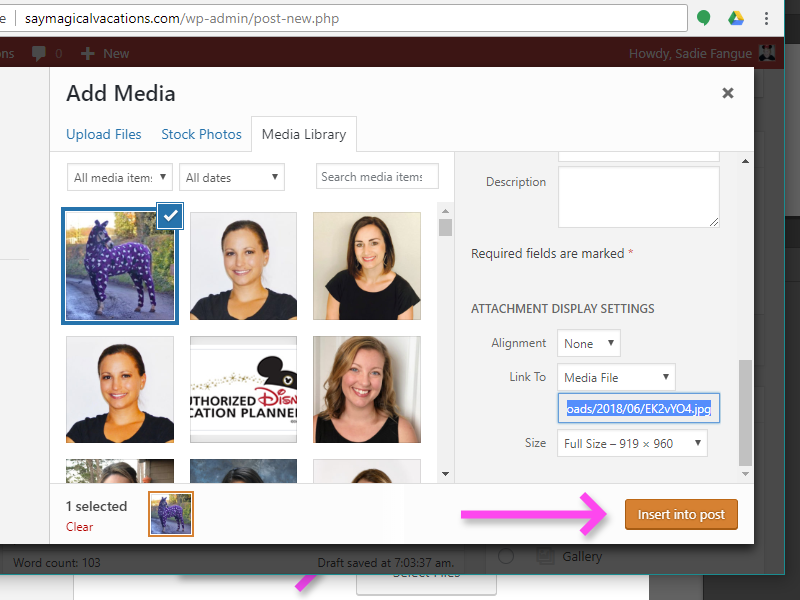
Task: Click in the Description text area
Action: (x=639, y=197)
